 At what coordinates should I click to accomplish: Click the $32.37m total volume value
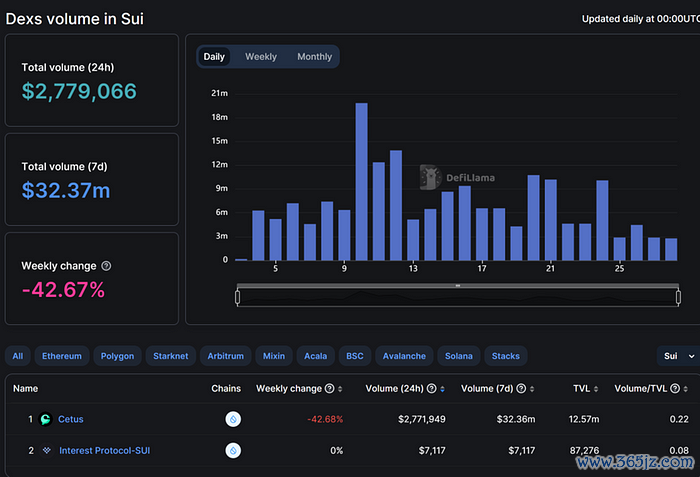click(x=66, y=191)
